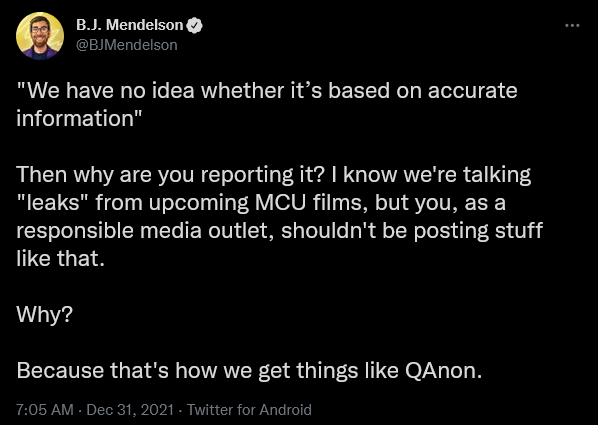Image resolution: width=598 pixels, height=425 pixels.
Task: Click the phrase "shouldn't be posting stuff"
Action: pos(412,231)
